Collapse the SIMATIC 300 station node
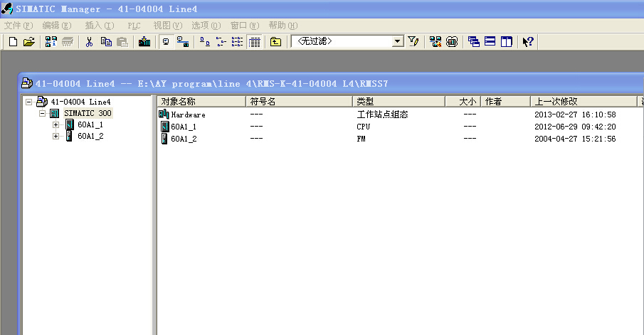The image size is (644, 335). pos(42,113)
